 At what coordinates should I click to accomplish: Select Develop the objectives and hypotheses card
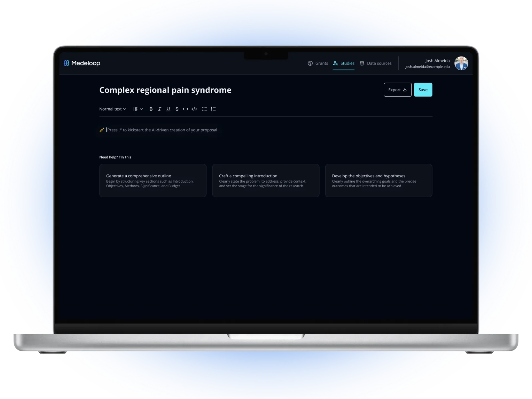(378, 181)
